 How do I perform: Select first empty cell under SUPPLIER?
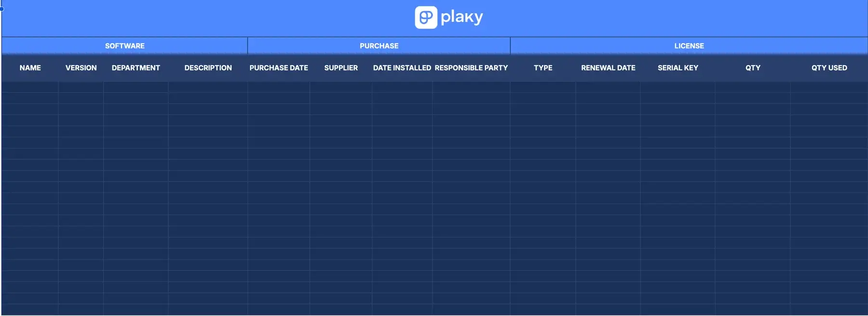click(x=341, y=87)
